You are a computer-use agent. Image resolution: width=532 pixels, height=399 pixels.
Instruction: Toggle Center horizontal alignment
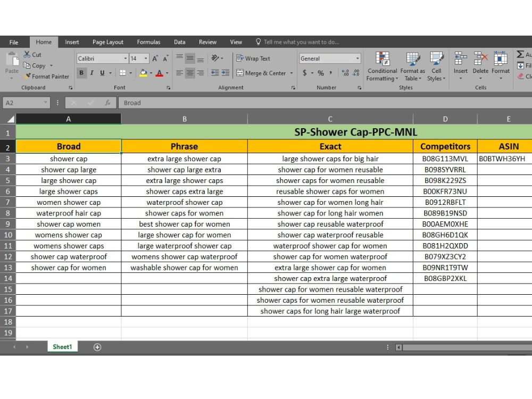(x=190, y=72)
